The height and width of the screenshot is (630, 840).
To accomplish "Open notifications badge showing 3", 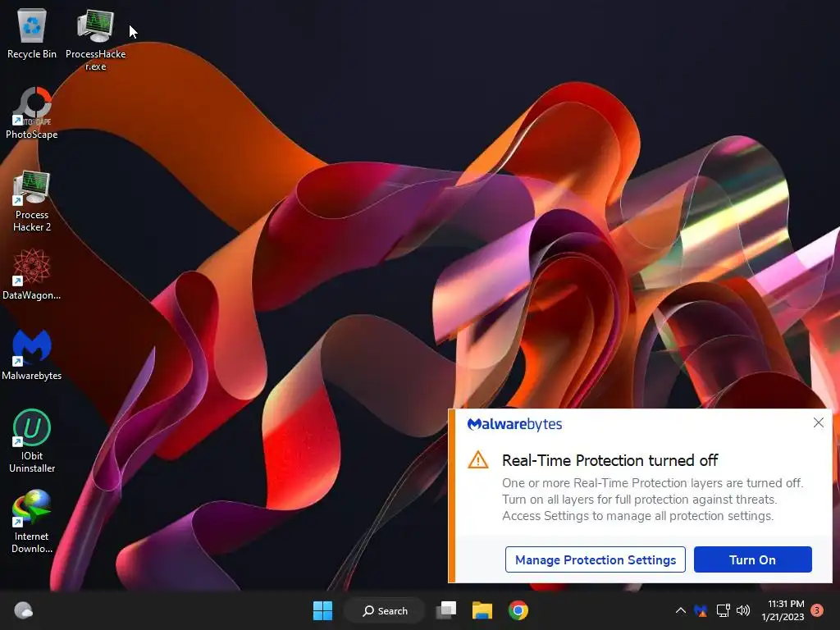I will click(x=817, y=610).
